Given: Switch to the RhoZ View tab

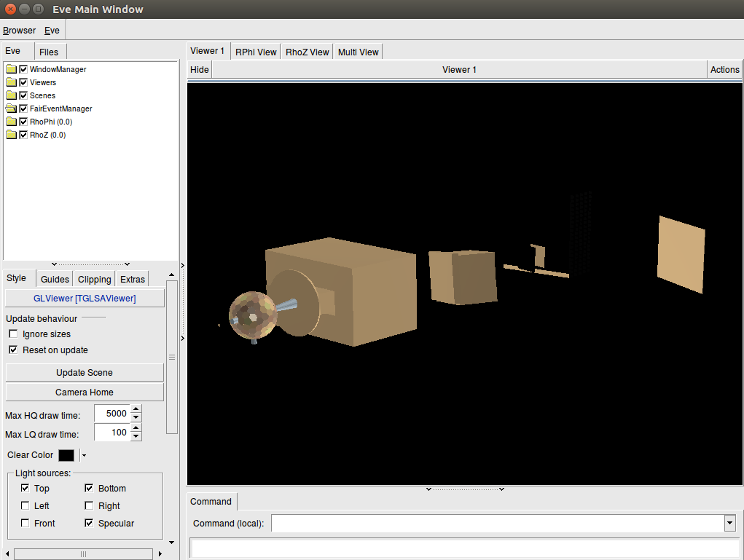Looking at the screenshot, I should coord(307,52).
